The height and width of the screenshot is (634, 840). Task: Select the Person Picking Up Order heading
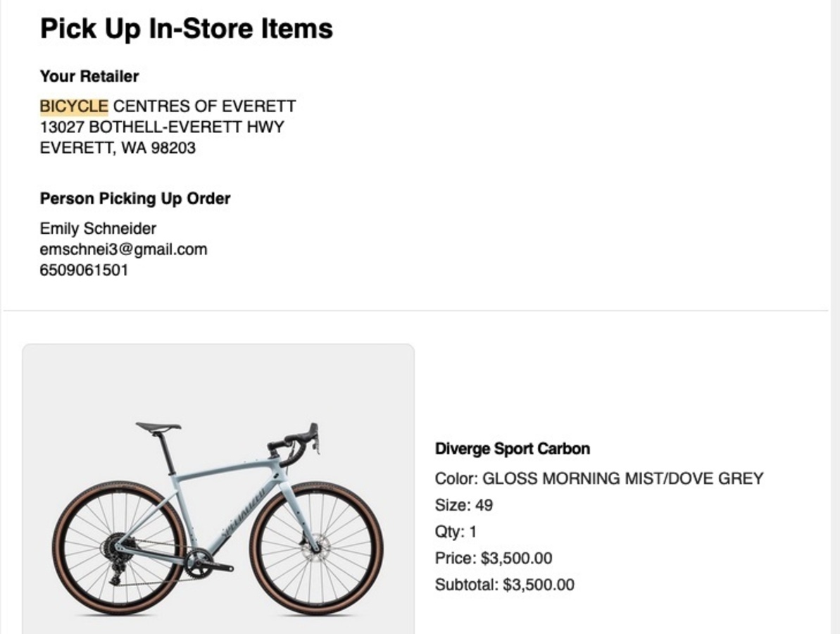point(135,199)
